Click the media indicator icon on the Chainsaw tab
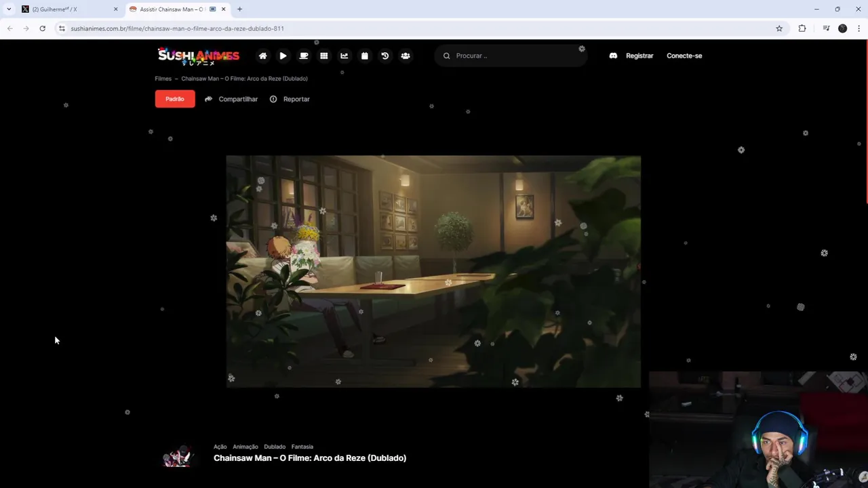This screenshot has height=488, width=868. (212, 9)
